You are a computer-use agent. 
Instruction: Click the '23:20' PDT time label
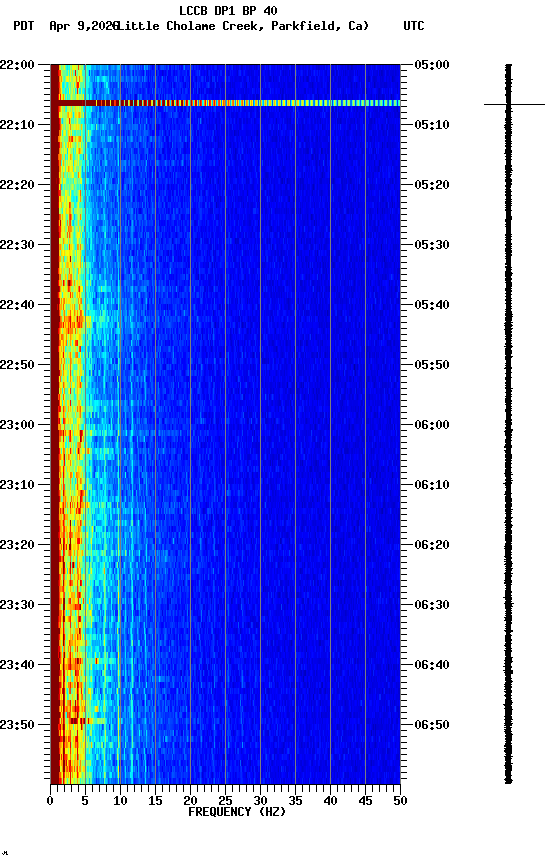pos(17,546)
